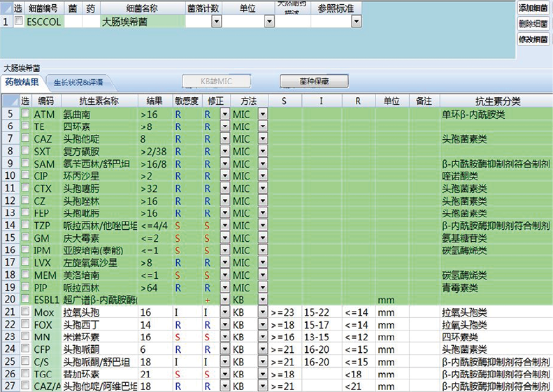Screen dimensions: 553x392
Task: Switch to the 药敏结果 tab
Action: (x=22, y=82)
